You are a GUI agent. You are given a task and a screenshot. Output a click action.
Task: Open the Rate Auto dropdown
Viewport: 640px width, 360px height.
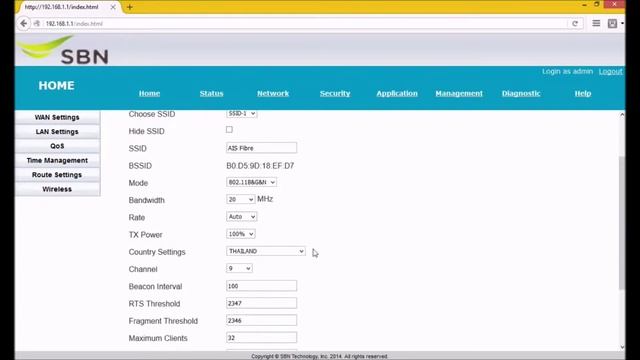(242, 217)
